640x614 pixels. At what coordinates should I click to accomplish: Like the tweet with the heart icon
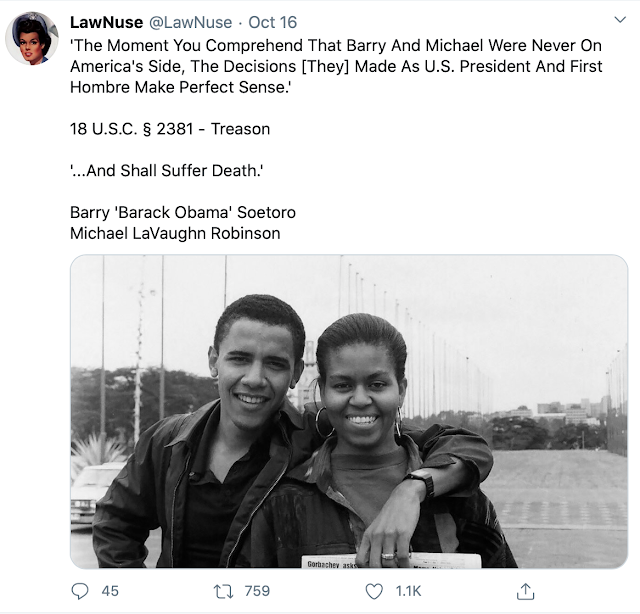pos(374,591)
